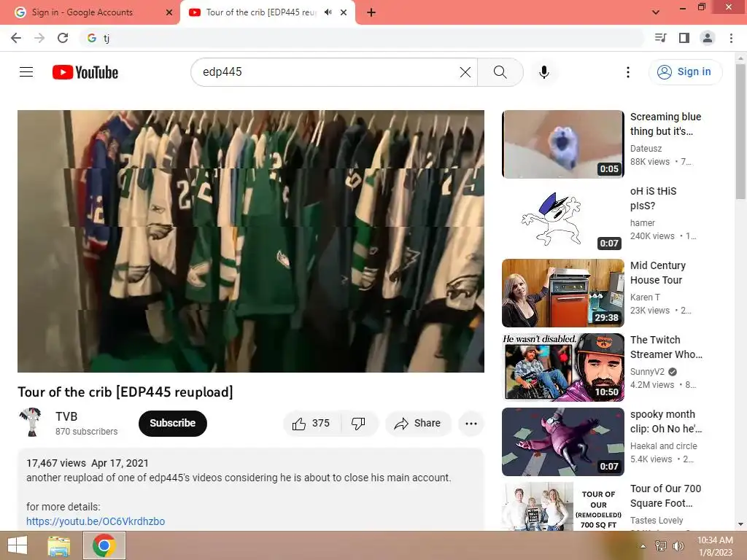Open more actions ellipsis under video

471,424
